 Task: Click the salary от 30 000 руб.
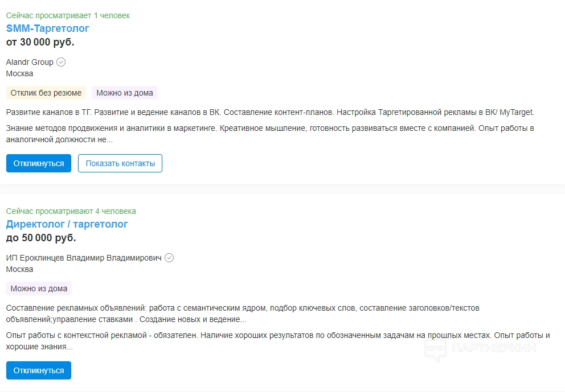coord(40,42)
